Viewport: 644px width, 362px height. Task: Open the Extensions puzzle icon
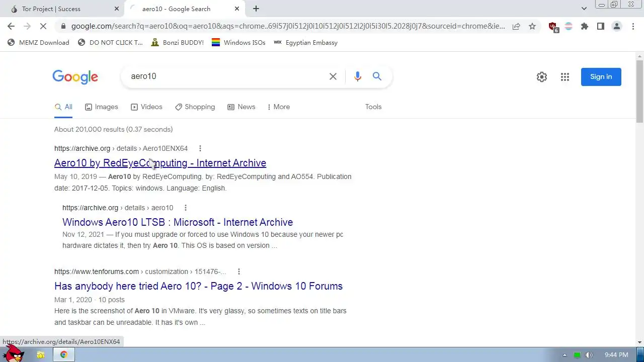(585, 26)
